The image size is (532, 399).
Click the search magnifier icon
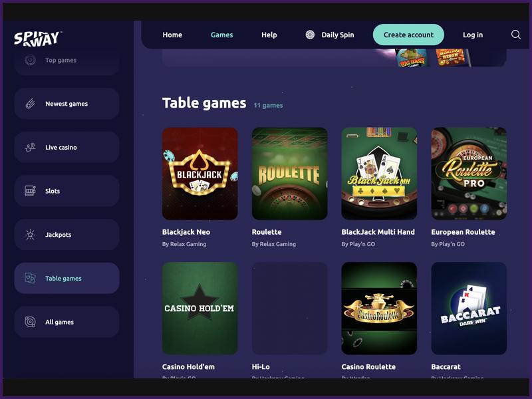(516, 35)
